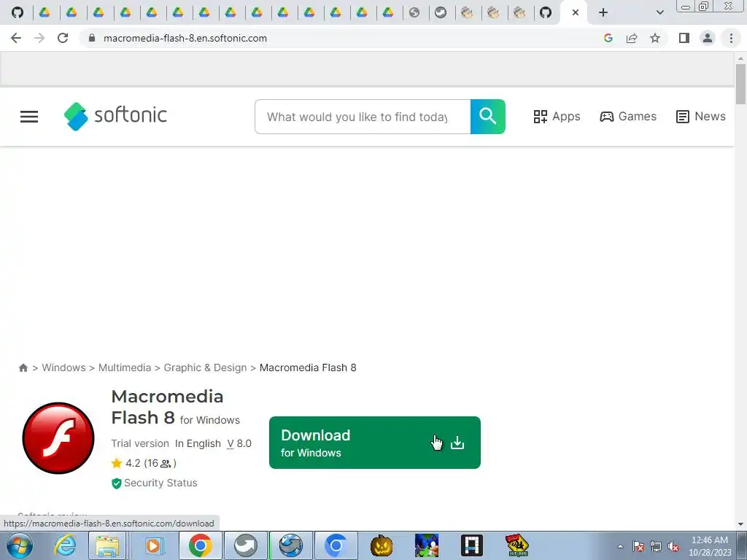Open the blue Chromium icon on taskbar
The width and height of the screenshot is (747, 560).
(336, 545)
